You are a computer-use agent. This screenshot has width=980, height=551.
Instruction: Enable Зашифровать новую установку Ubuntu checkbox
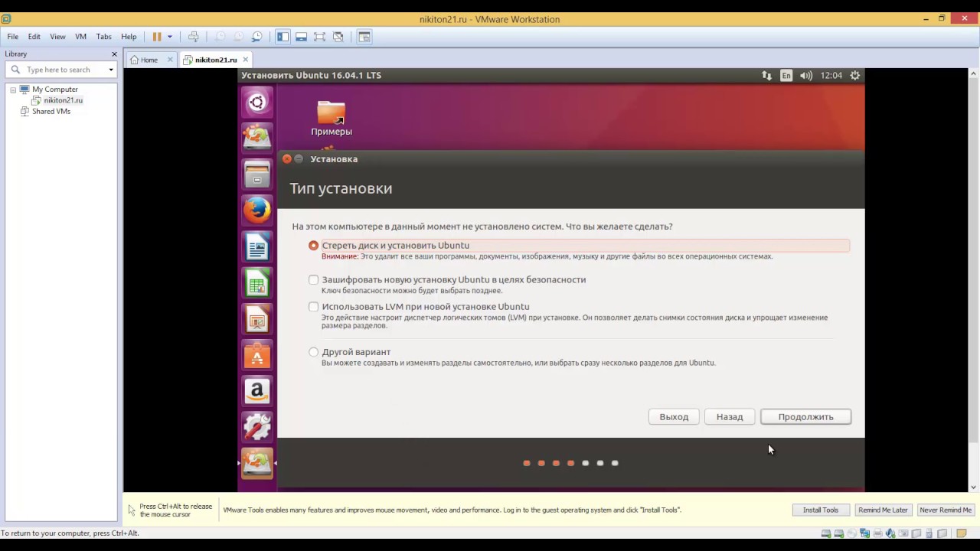[313, 280]
